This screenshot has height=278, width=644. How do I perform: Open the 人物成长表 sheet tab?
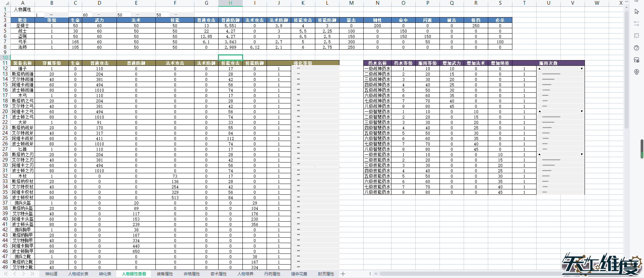pyautogui.click(x=78, y=274)
